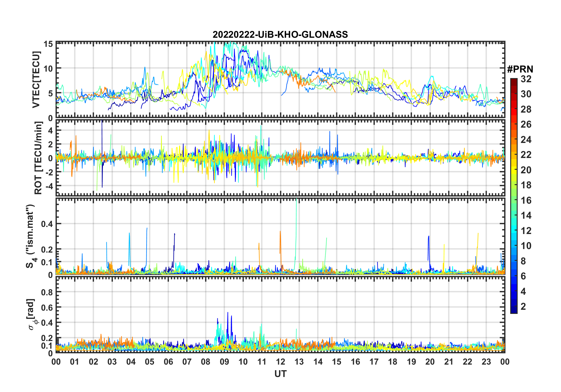Click x-axis tick label 15
The width and height of the screenshot is (561, 392).
[337, 362]
